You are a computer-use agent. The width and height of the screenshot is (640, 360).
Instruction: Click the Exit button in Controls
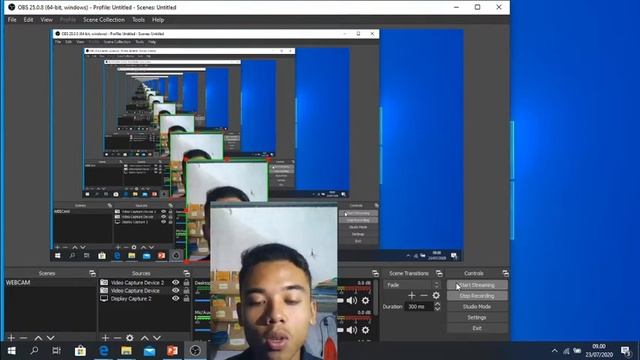[x=477, y=328]
